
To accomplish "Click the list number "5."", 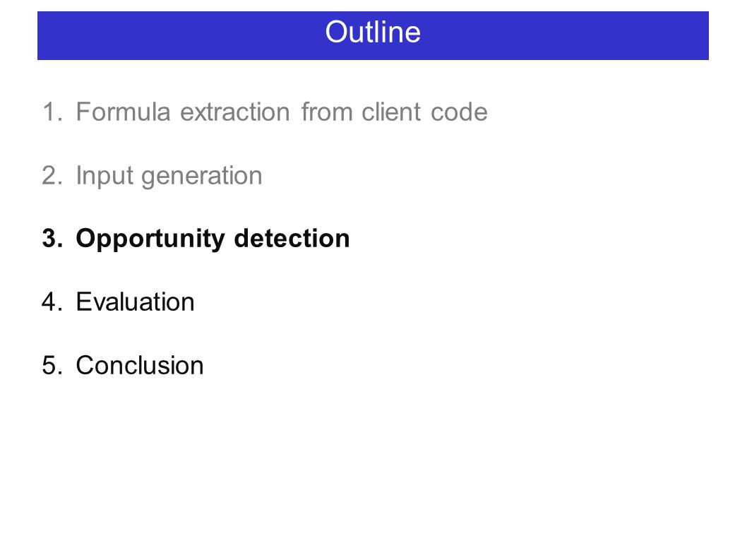I will (52, 366).
